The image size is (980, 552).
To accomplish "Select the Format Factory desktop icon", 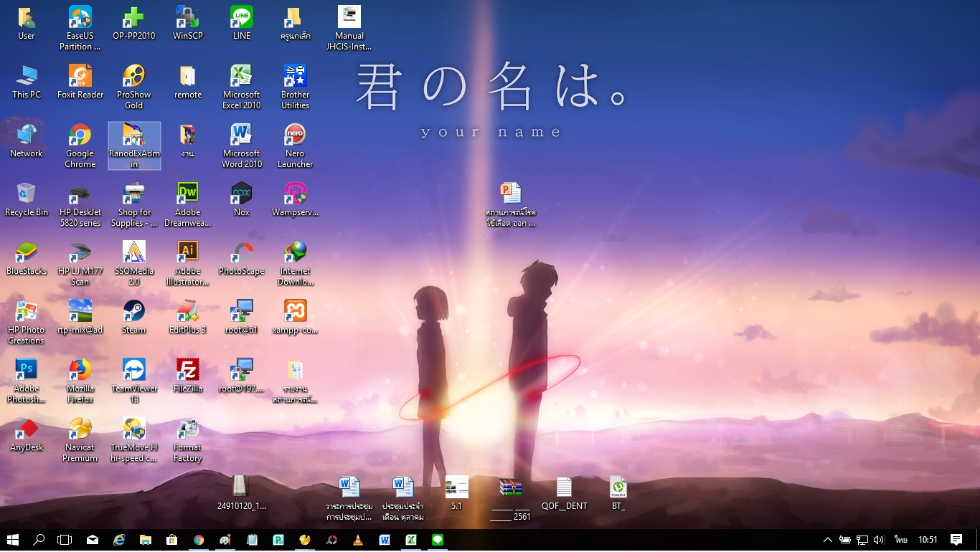I will click(x=187, y=439).
